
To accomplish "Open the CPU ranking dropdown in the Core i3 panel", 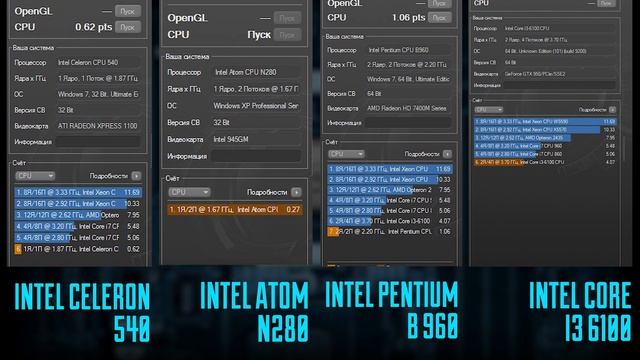I will [x=488, y=109].
